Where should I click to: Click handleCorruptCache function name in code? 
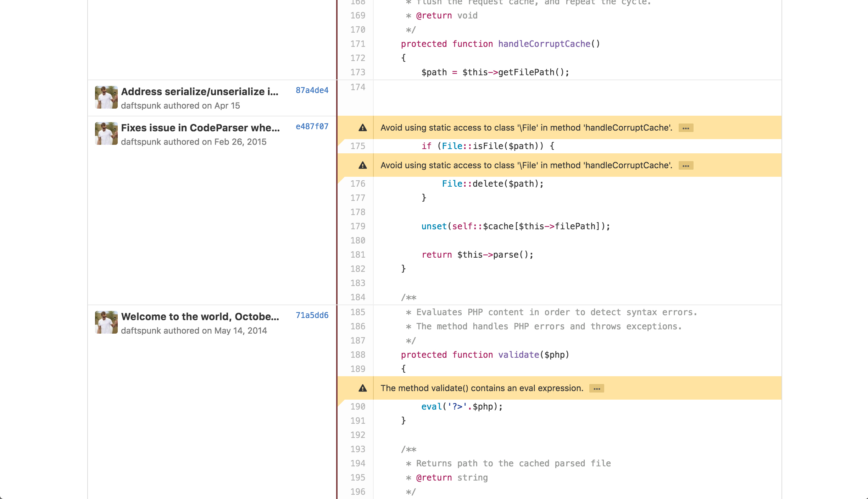pos(544,44)
